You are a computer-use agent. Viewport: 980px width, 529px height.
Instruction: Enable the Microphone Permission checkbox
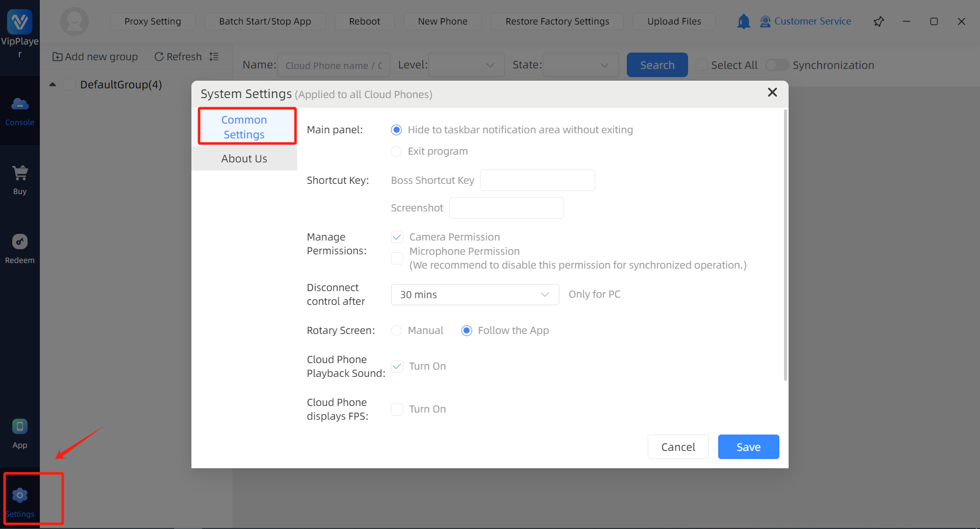click(397, 258)
